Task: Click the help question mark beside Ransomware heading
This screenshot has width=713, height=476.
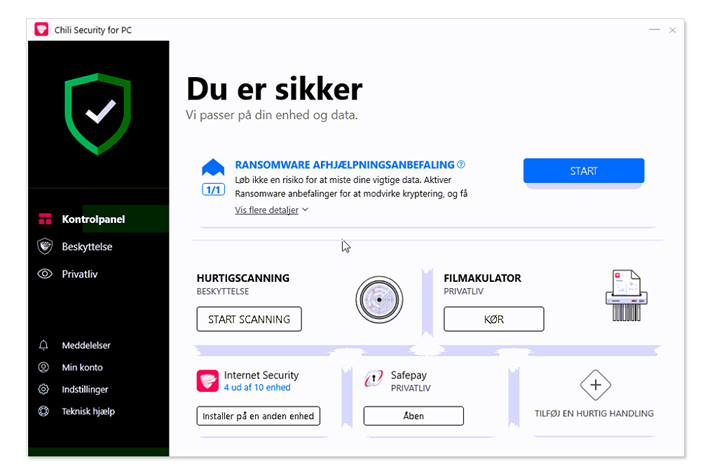Action: tap(461, 165)
